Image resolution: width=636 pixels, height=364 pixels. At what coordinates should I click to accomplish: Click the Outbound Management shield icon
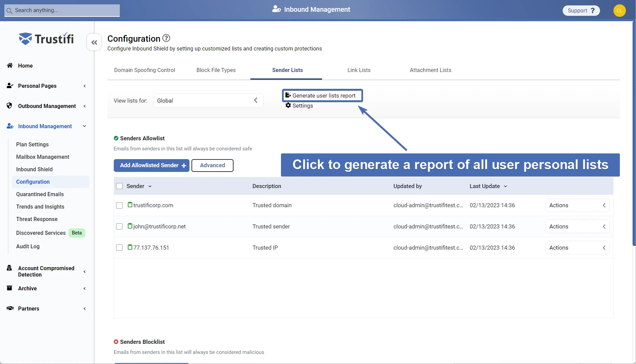point(10,106)
